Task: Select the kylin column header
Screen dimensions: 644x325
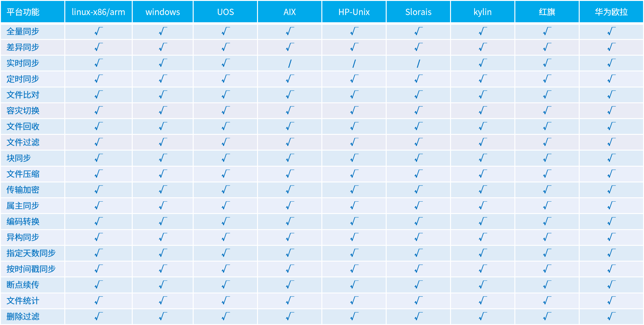Action: tap(483, 12)
